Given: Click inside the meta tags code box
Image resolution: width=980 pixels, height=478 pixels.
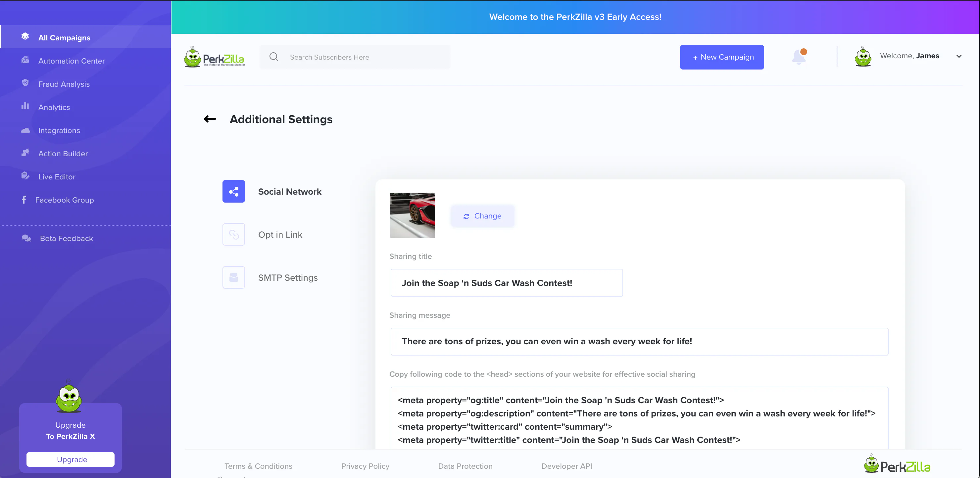Looking at the screenshot, I should [640, 418].
